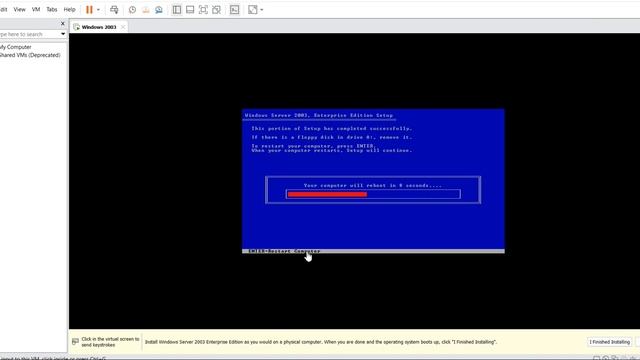The height and width of the screenshot is (360, 640).
Task: Open the Help menu
Action: (69, 9)
